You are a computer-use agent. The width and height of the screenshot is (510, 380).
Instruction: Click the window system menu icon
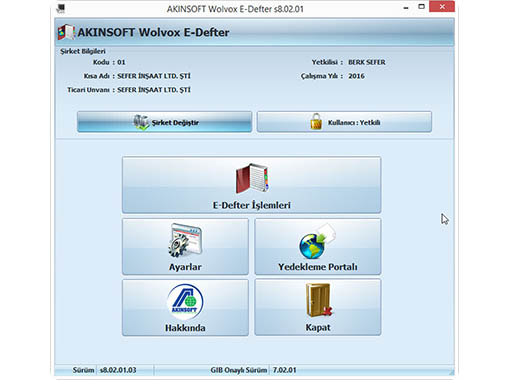pos(61,8)
